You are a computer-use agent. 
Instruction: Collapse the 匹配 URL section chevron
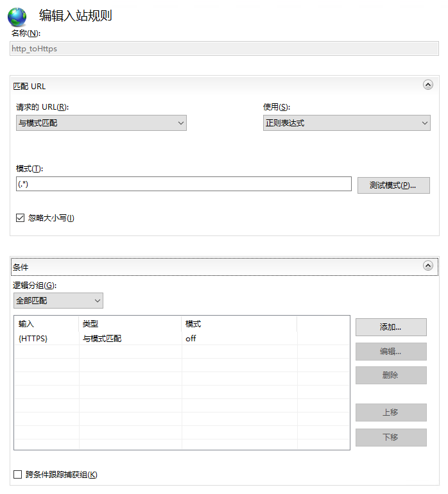[x=427, y=85]
